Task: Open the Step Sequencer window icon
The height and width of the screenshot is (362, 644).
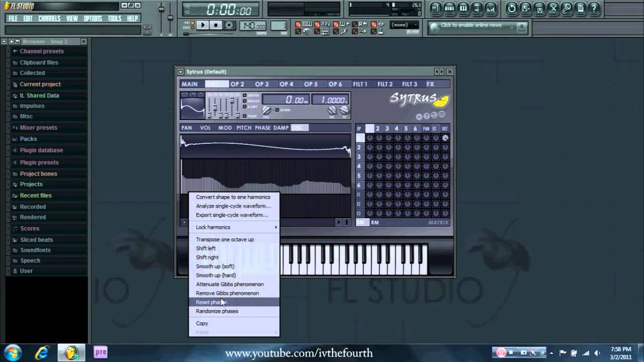Action: click(449, 8)
